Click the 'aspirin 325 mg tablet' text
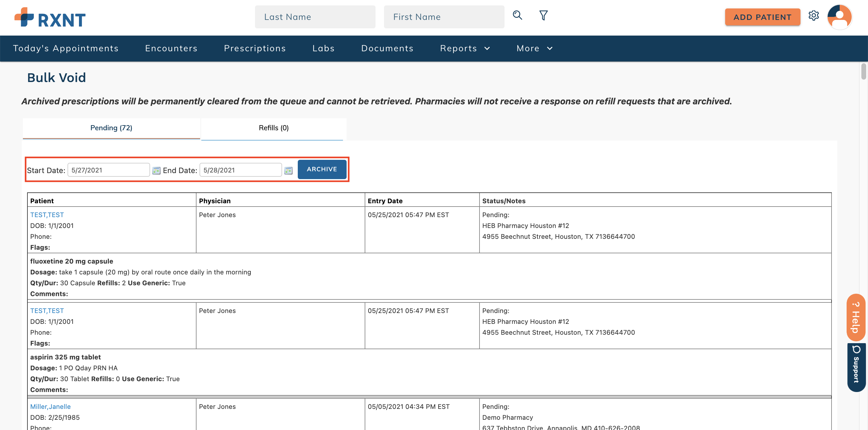 65,357
